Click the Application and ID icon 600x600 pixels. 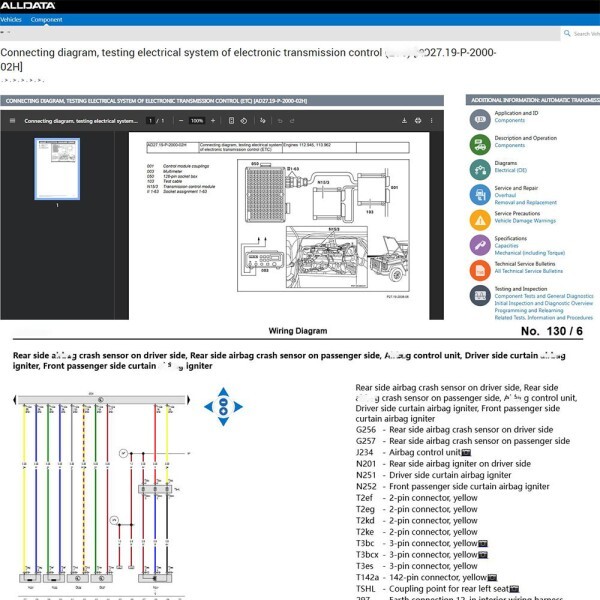478,117
